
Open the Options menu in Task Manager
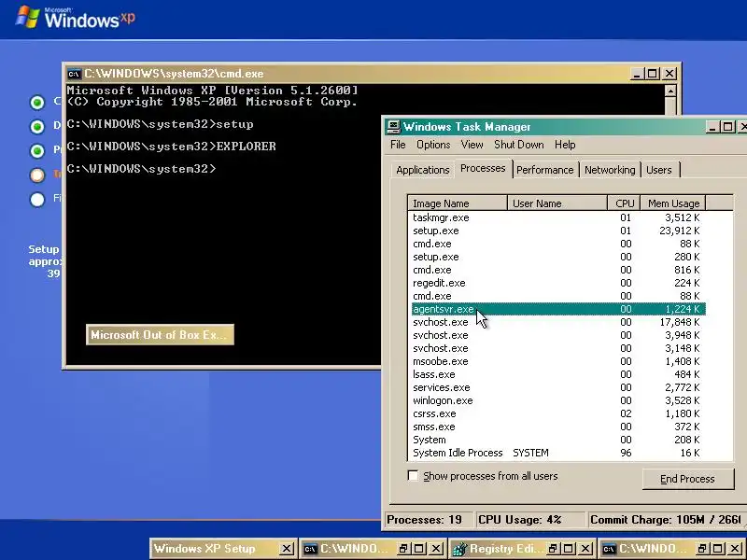point(433,145)
